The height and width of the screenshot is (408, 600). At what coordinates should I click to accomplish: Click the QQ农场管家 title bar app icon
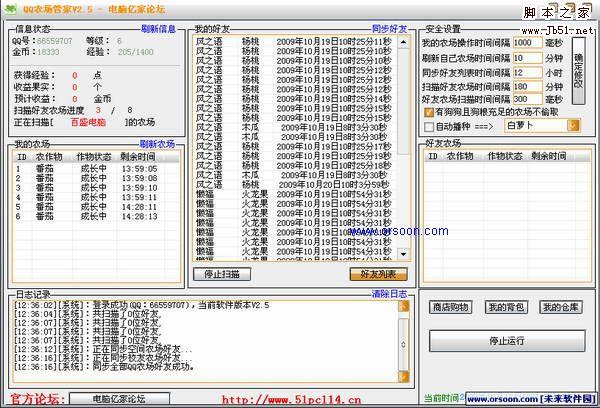pyautogui.click(x=10, y=9)
